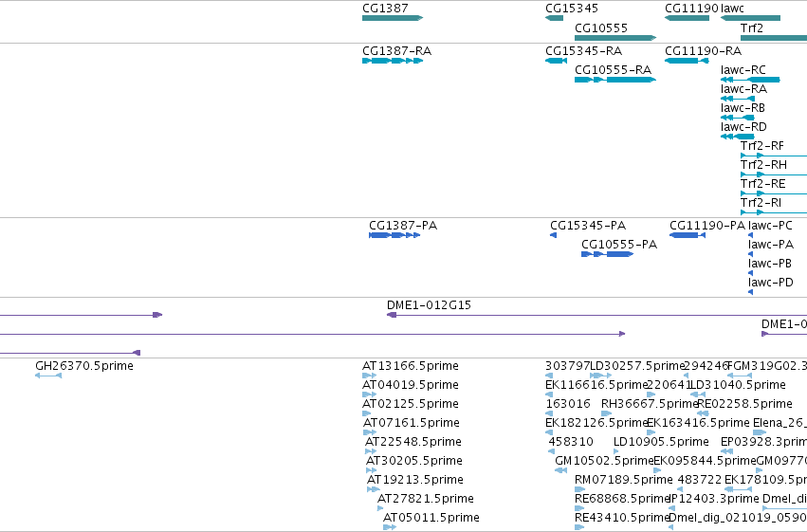Click the RE02258.5prime EST

point(703,413)
